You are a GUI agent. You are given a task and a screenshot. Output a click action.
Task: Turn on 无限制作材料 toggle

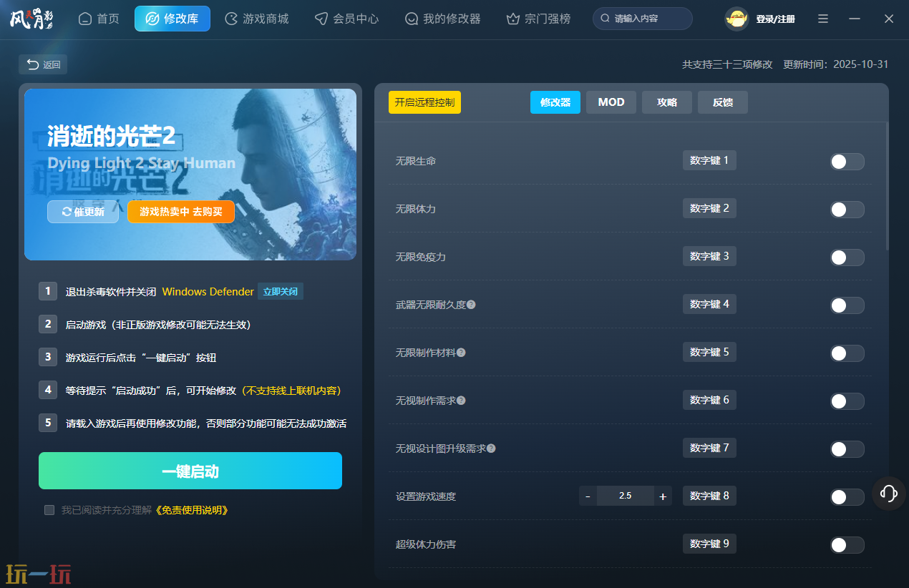(x=847, y=353)
